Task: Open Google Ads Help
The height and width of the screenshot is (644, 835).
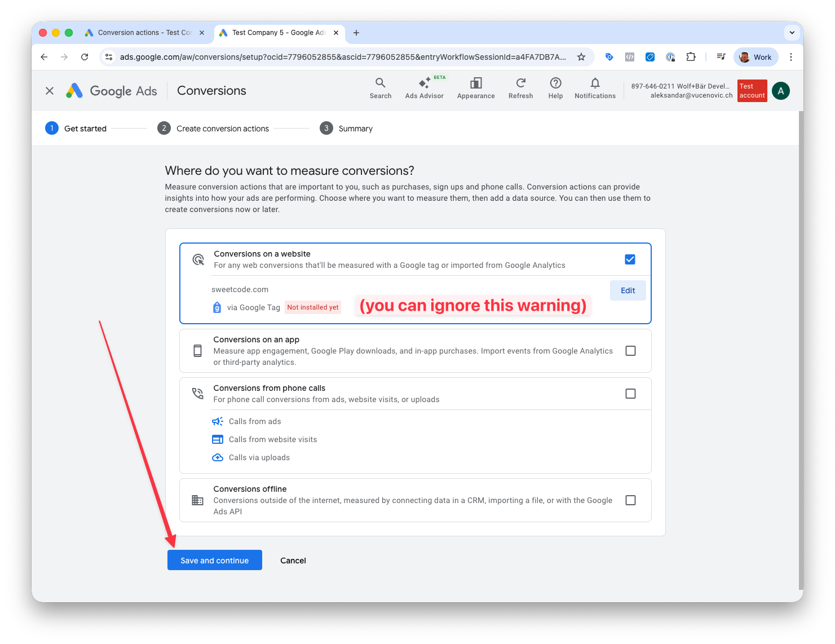Action: pos(555,87)
